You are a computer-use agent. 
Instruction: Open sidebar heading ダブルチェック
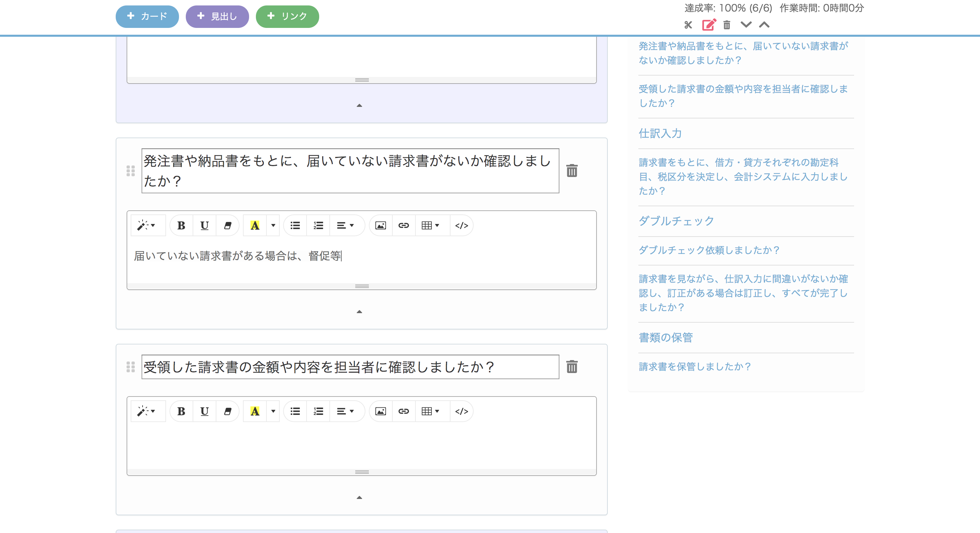(x=676, y=221)
